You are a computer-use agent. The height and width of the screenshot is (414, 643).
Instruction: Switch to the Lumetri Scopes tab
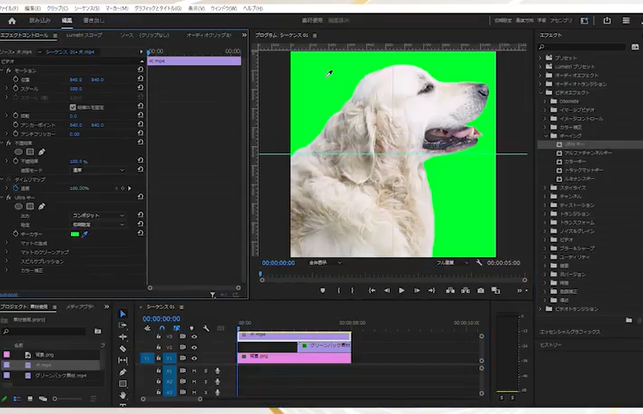pos(82,34)
